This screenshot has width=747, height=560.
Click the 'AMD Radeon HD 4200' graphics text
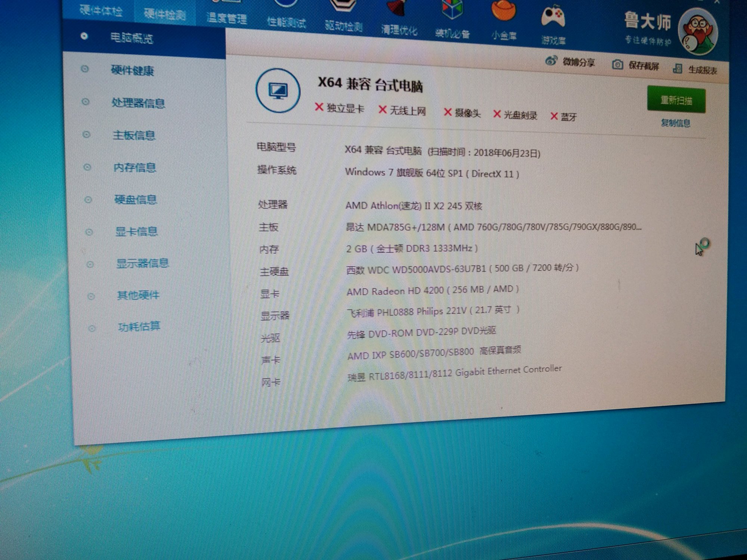395,291
